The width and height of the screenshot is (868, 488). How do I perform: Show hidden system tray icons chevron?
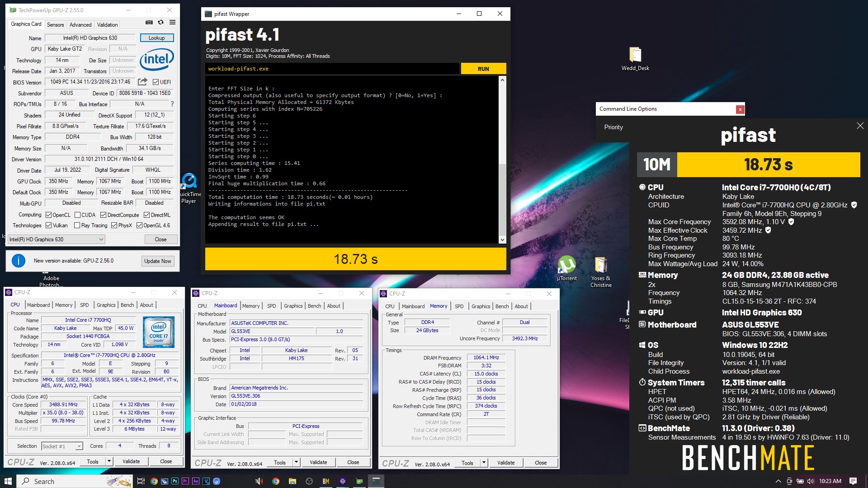click(778, 481)
